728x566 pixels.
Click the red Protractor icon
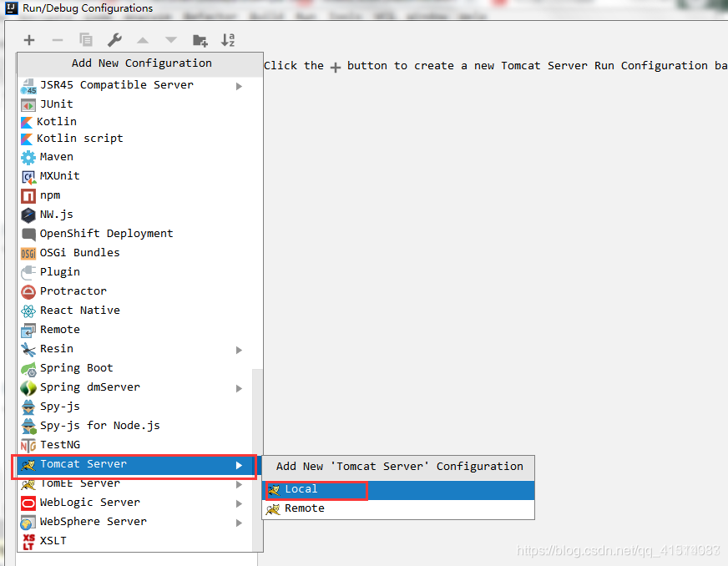click(28, 291)
